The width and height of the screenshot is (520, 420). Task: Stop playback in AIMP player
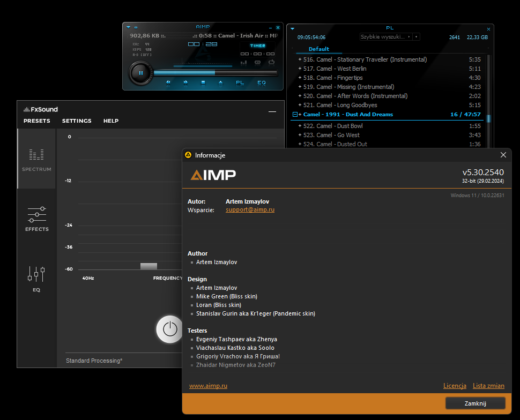pos(203,82)
